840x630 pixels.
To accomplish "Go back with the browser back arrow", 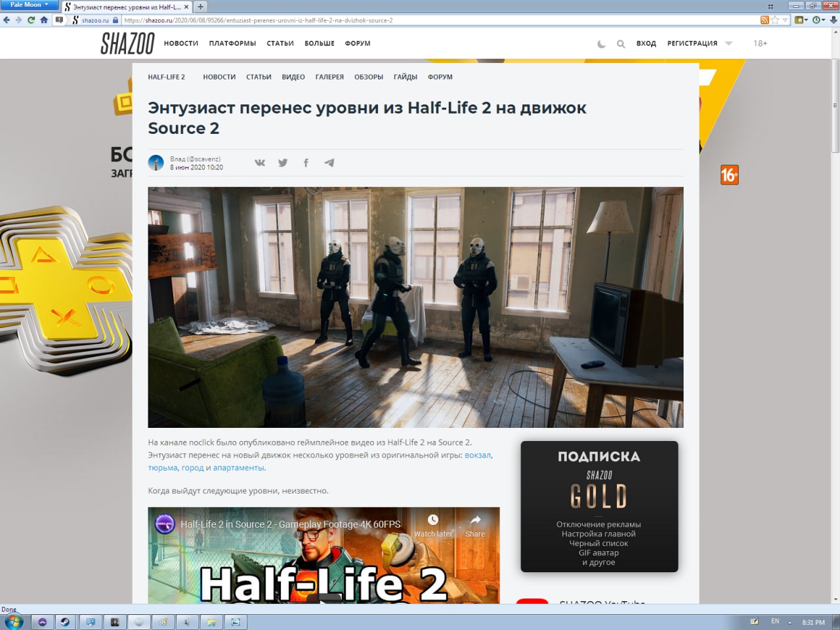I will [x=7, y=20].
